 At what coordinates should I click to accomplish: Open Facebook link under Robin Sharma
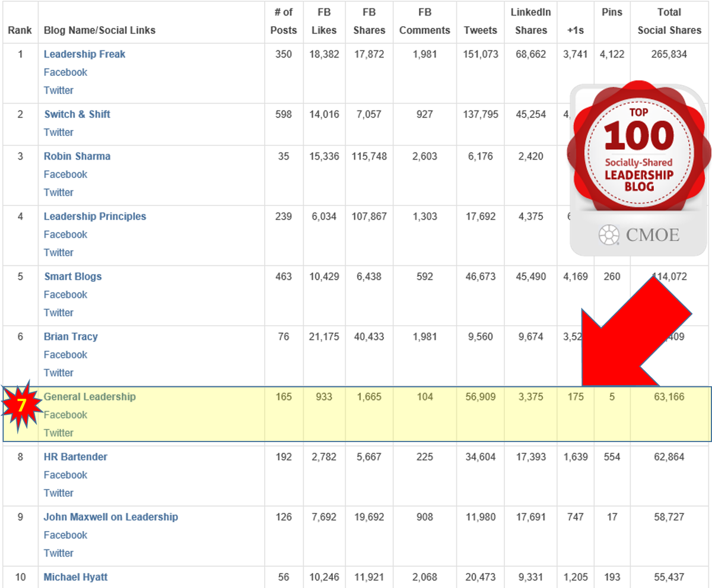(x=65, y=174)
